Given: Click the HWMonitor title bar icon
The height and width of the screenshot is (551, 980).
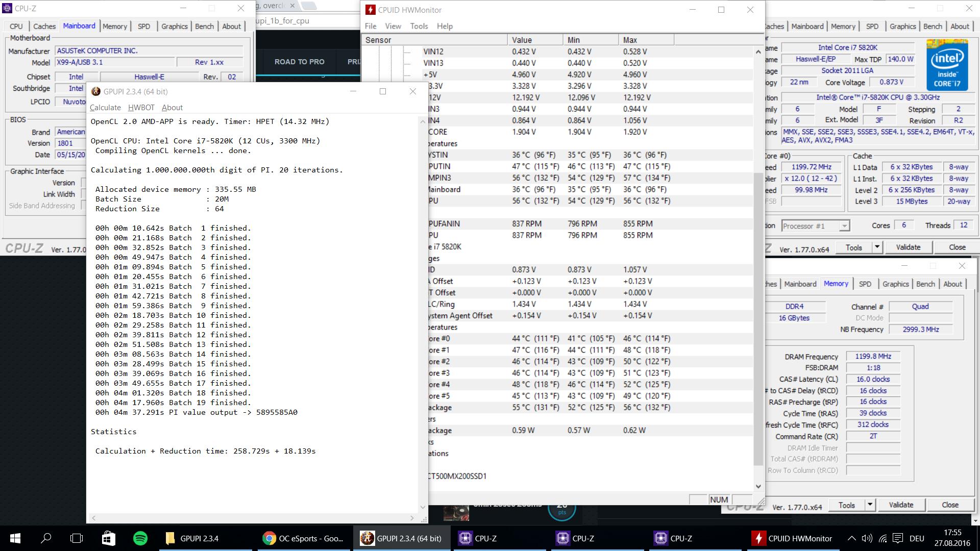Looking at the screenshot, I should (371, 10).
